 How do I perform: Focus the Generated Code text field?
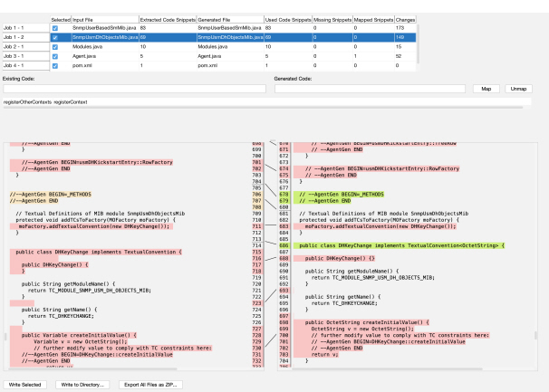coord(371,89)
